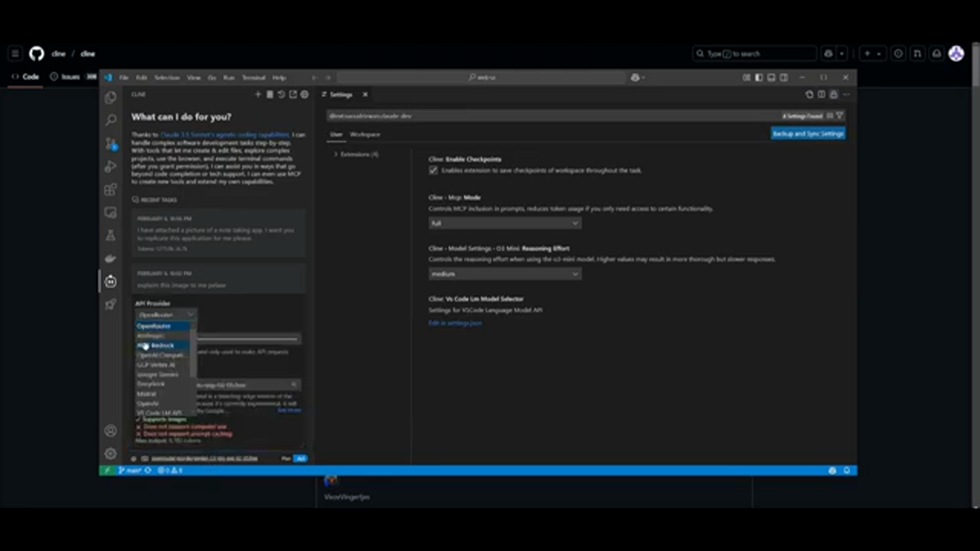Pop Cline out into an editor tab
Screen dimensions: 980x551
(x=292, y=94)
